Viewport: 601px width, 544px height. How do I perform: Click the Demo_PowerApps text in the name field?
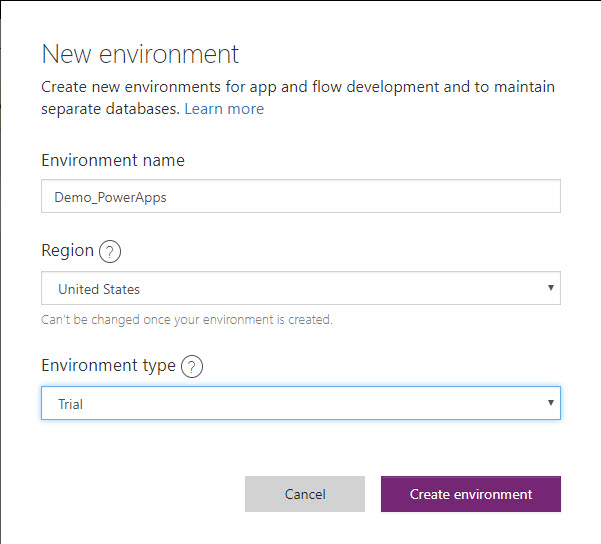[110, 197]
